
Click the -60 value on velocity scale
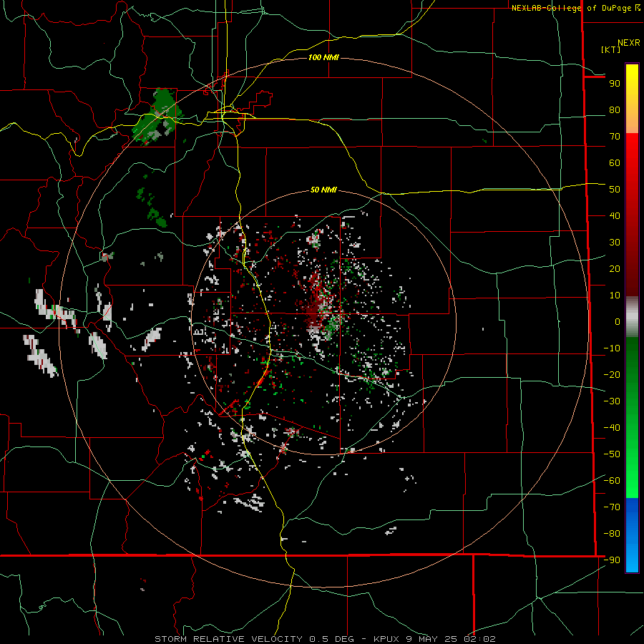click(x=612, y=481)
